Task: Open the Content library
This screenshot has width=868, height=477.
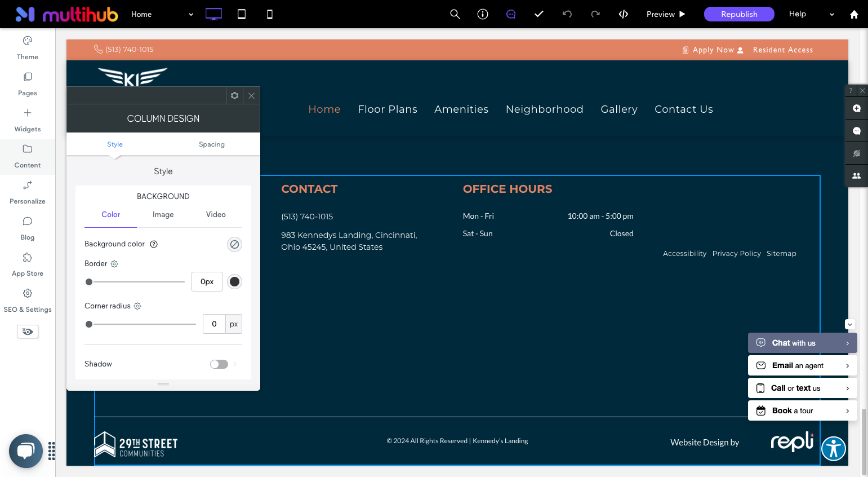Action: pos(28,157)
